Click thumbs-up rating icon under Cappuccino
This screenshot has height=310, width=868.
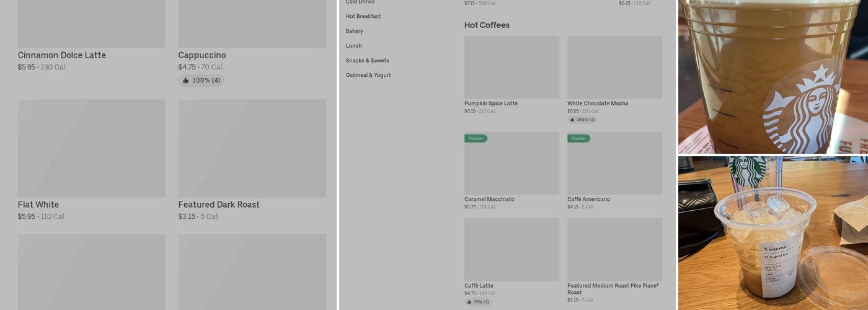185,81
